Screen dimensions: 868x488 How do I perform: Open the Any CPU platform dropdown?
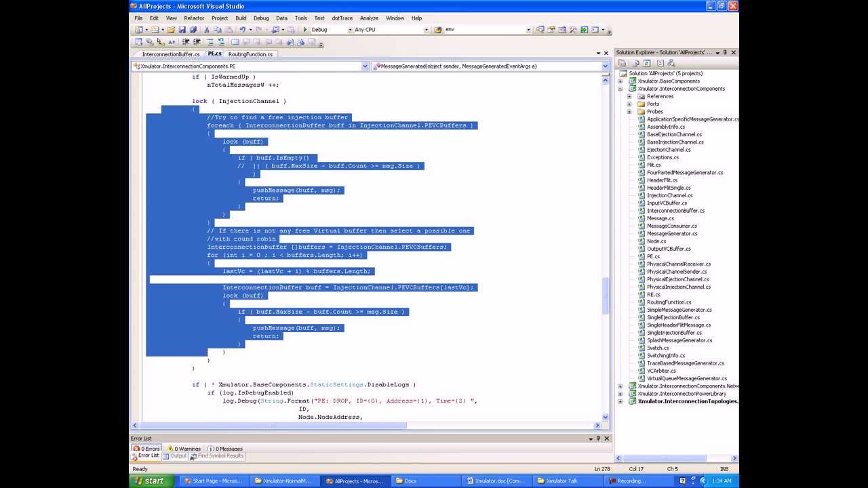point(427,30)
